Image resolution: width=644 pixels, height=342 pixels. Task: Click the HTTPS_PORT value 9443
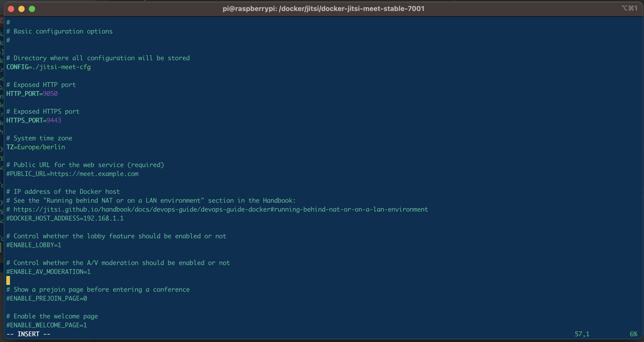(54, 120)
